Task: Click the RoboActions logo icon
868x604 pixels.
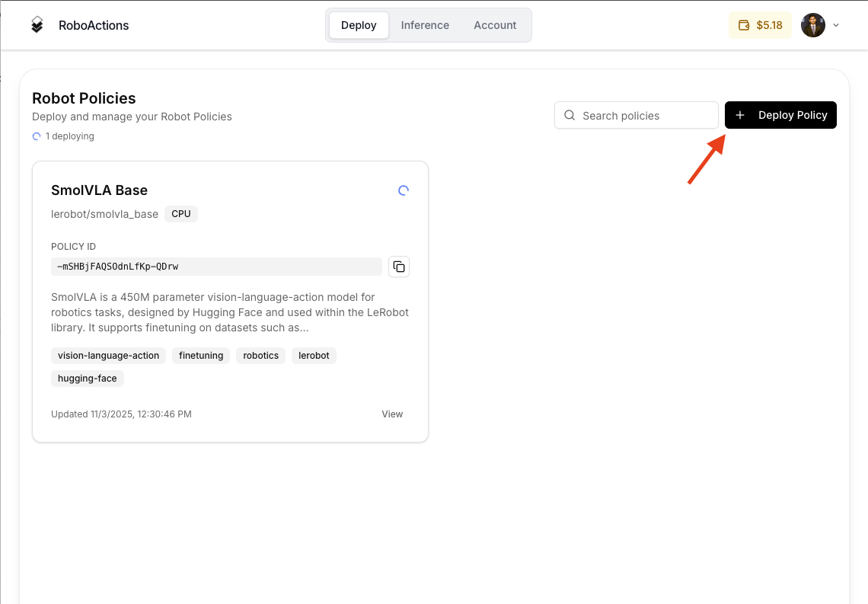Action: (x=37, y=24)
